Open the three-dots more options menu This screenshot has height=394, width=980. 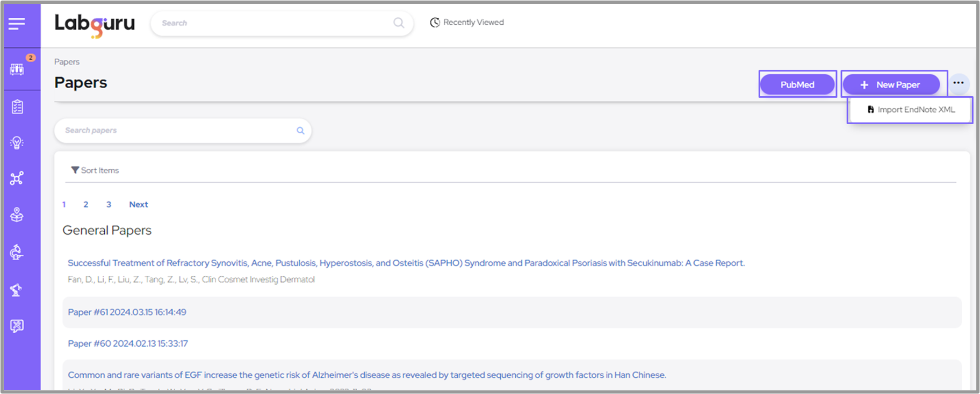[x=958, y=83]
